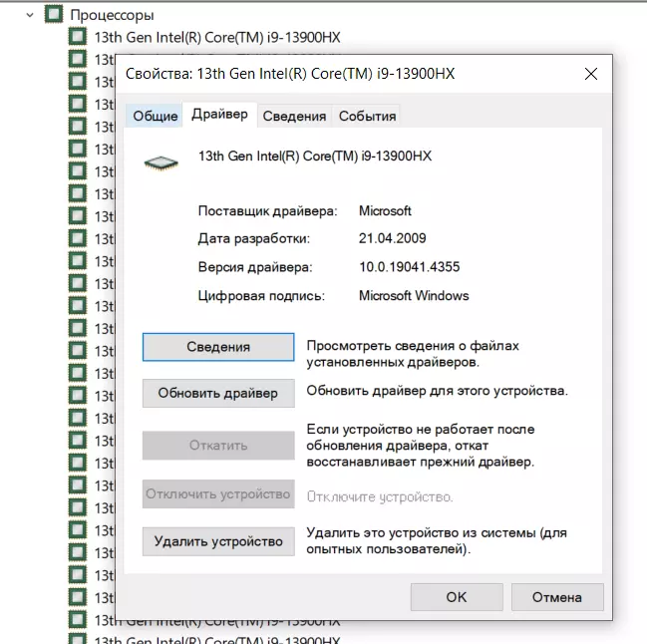647x644 pixels.
Task: Confirm the dialog with OK
Action: point(456,597)
